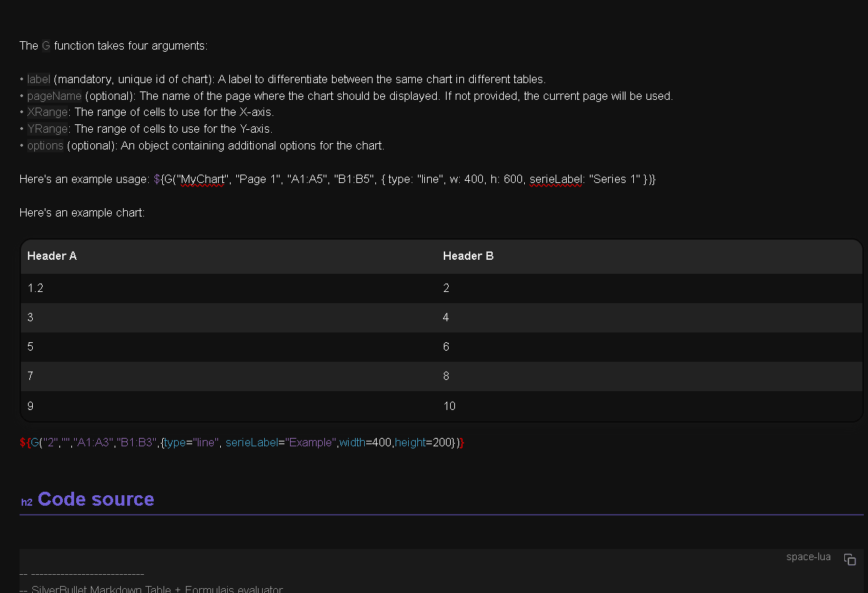Place cursor in the G("2") formula line

[x=242, y=443]
